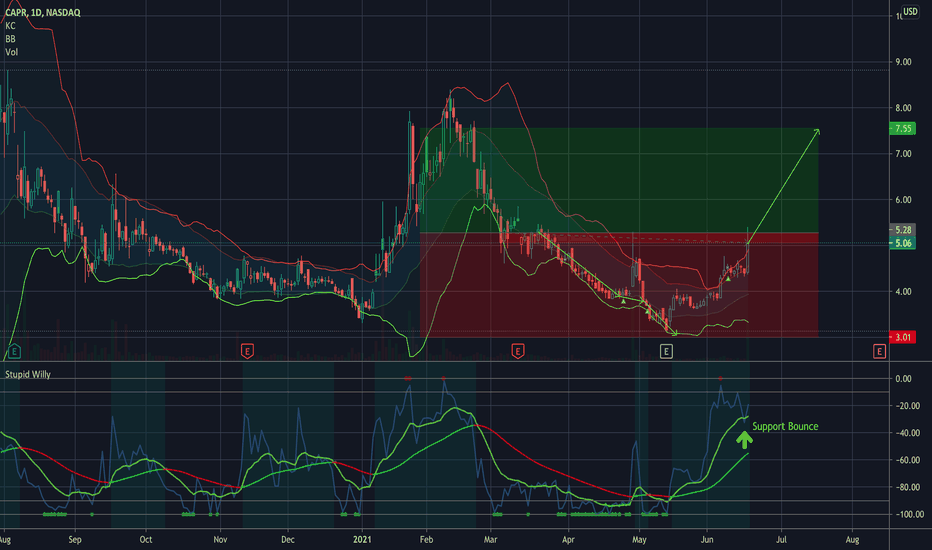Click the Dec label on time axis
932x550 pixels.
[288, 540]
